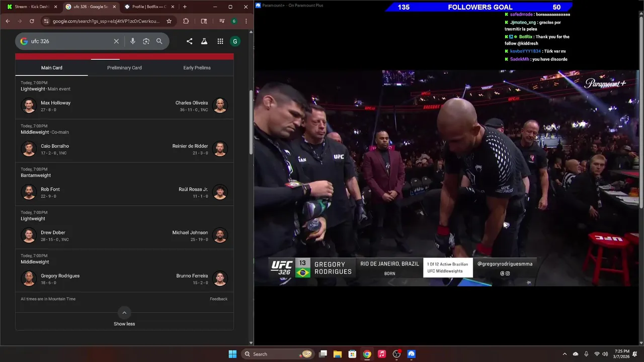Click the Followers Goal progress bar
Viewport: 644px width, 362px height.
click(x=479, y=7)
